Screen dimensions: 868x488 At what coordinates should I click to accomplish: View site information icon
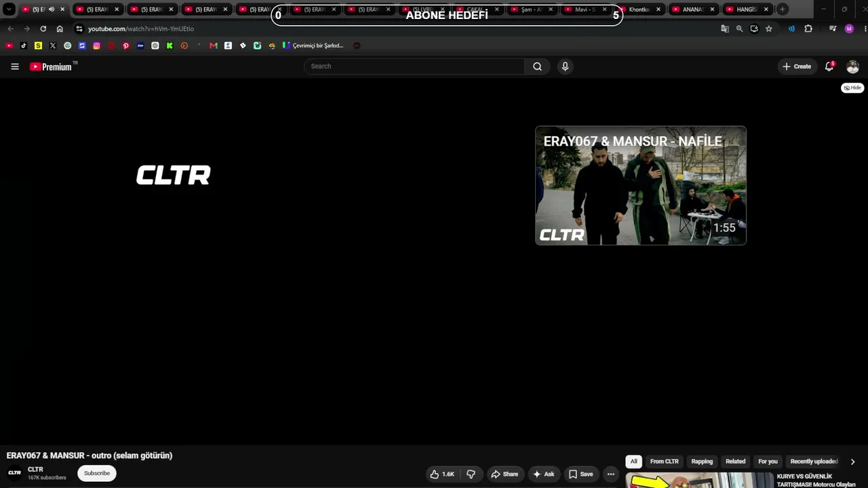79,29
